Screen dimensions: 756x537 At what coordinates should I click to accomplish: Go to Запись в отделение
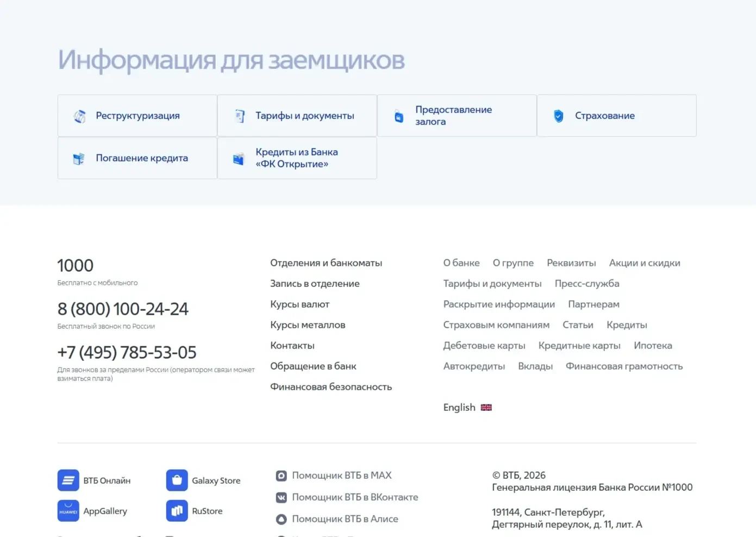tap(315, 284)
